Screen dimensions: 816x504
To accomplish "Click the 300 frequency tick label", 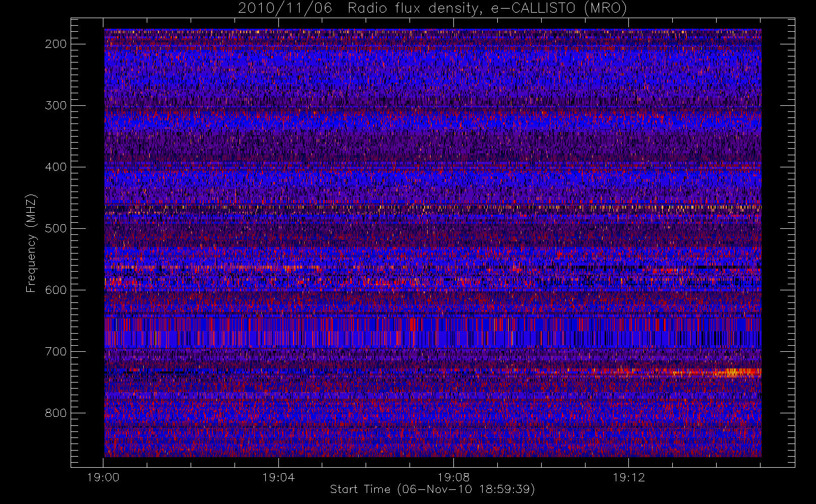I will click(x=56, y=105).
